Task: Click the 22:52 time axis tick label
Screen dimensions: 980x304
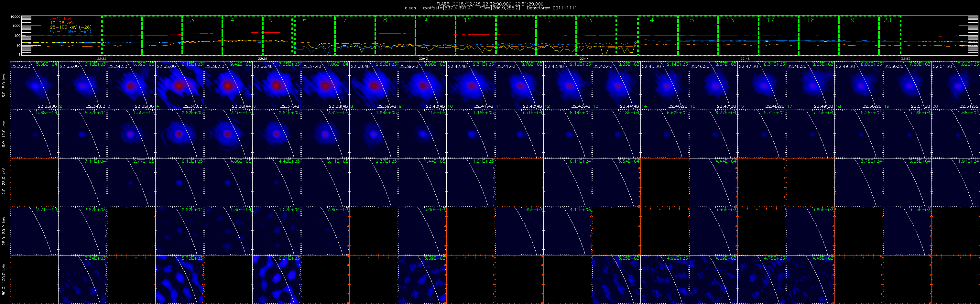Action: pos(906,59)
